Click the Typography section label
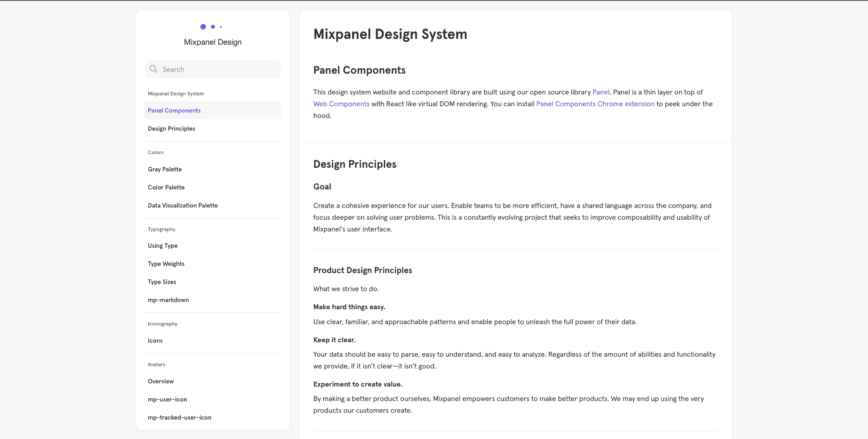 [x=161, y=229]
